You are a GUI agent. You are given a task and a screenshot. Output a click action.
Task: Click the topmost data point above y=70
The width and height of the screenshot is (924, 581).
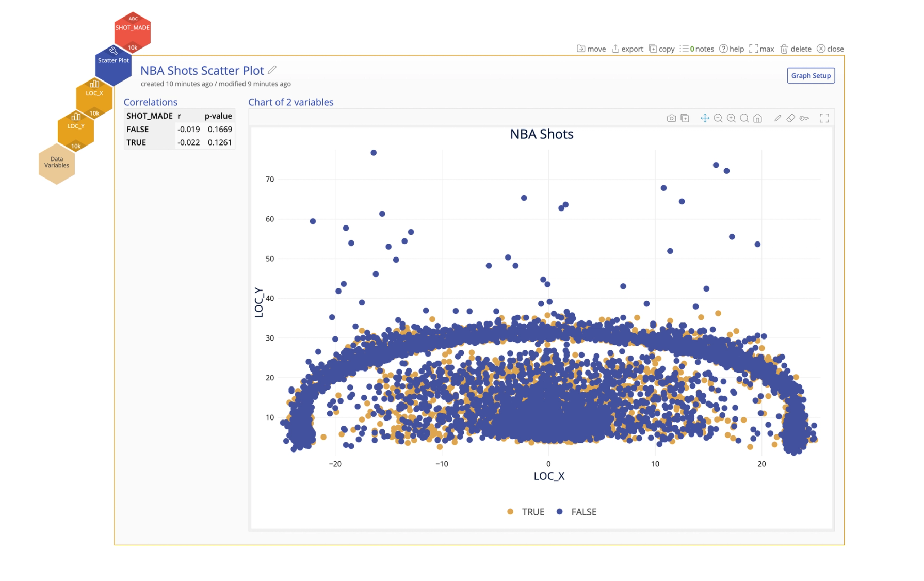coord(374,153)
